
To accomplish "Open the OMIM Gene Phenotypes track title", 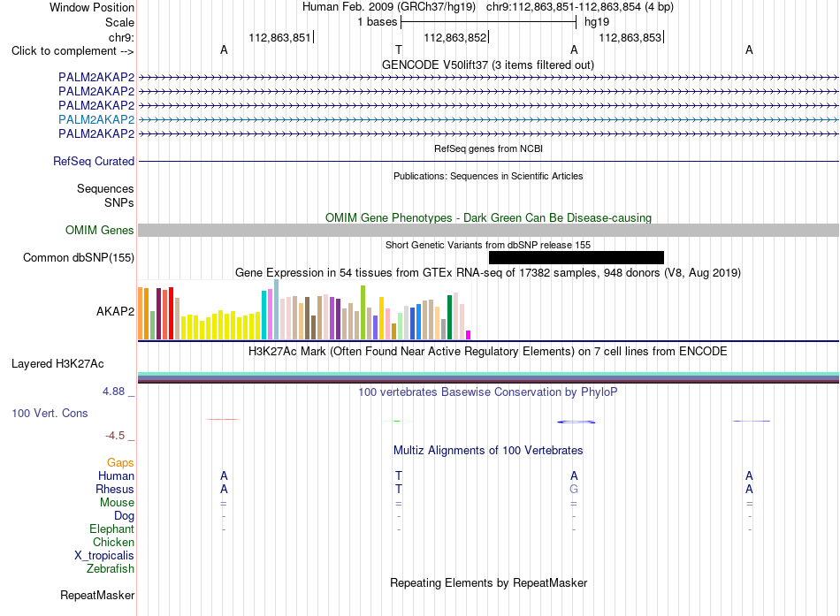I will point(488,217).
